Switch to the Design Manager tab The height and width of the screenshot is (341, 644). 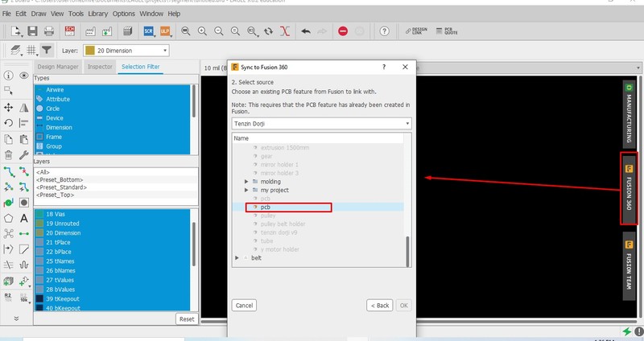pos(58,67)
